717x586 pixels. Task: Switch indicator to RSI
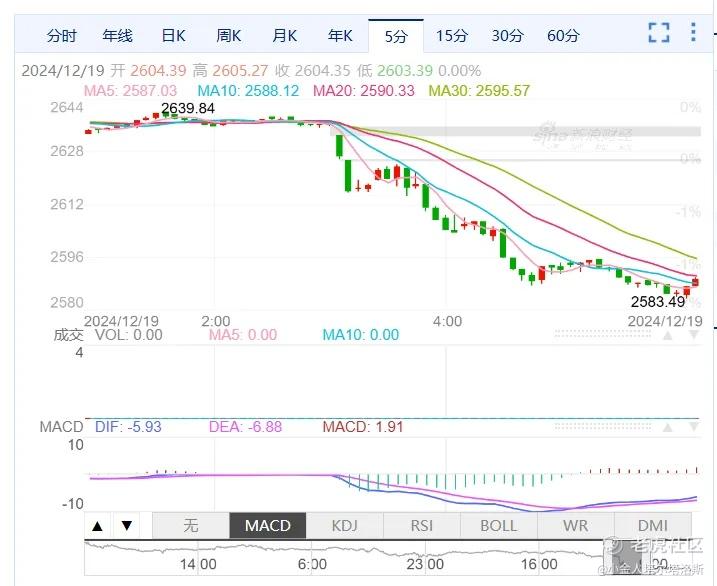[x=422, y=526]
